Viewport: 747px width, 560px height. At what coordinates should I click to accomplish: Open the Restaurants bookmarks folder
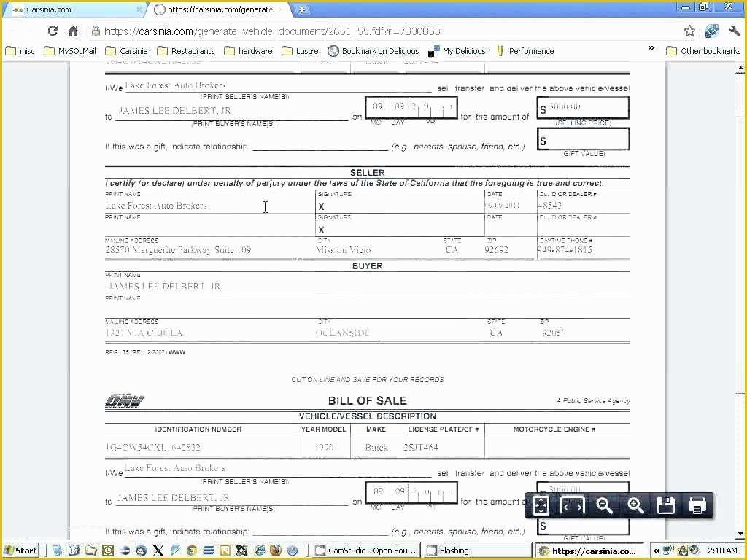point(186,51)
